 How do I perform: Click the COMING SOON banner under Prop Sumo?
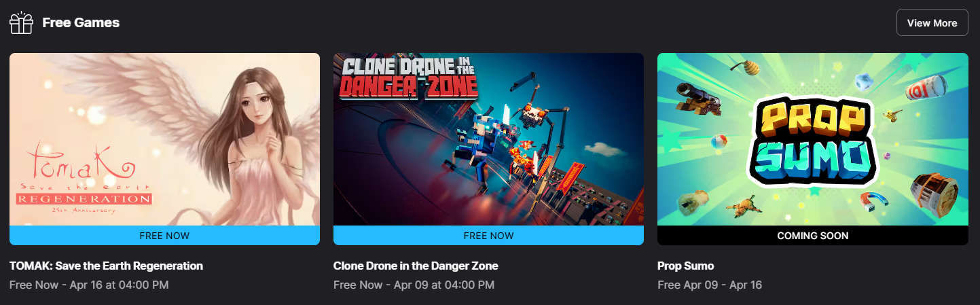812,236
